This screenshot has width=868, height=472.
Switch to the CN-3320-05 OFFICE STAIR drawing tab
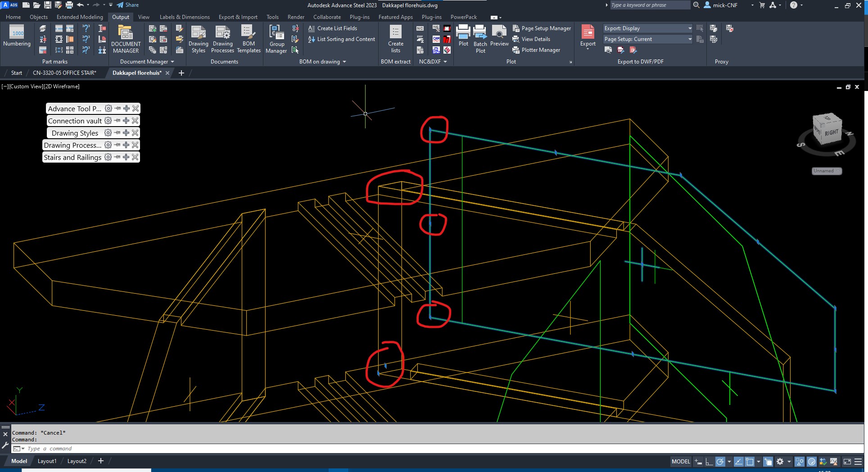[64, 73]
